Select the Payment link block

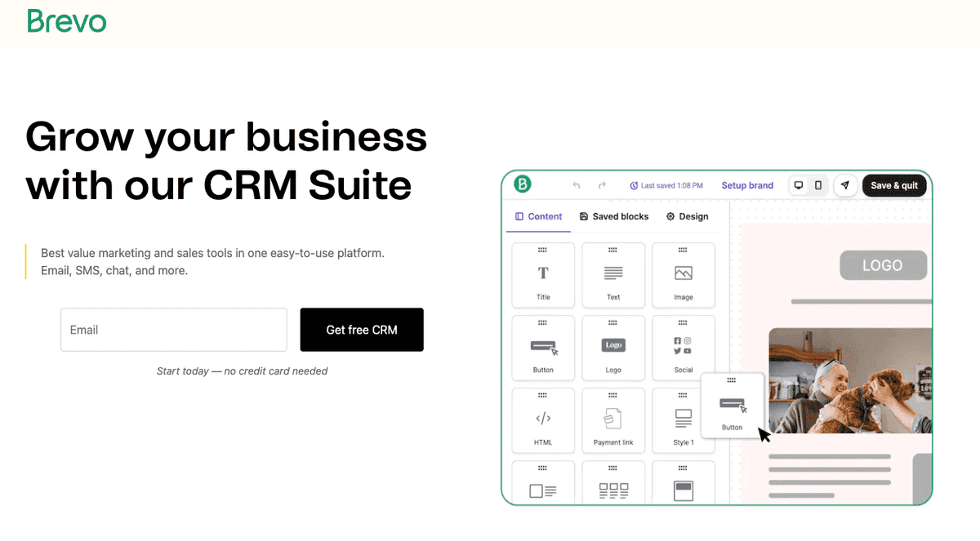click(x=613, y=420)
